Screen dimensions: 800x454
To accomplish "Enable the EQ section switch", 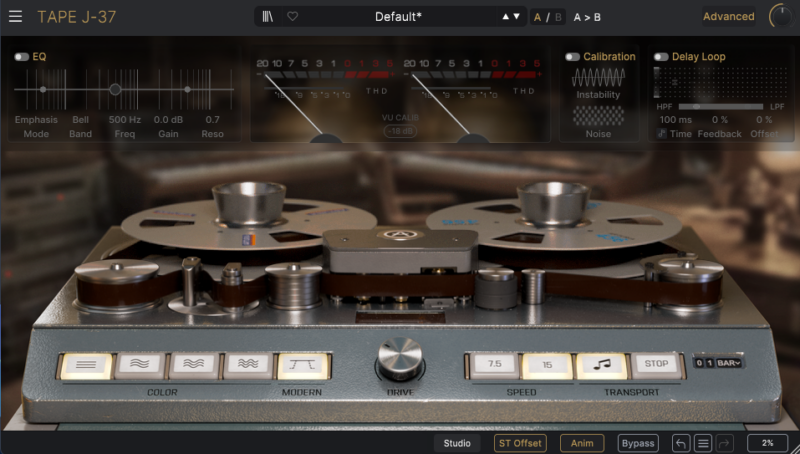I will (22, 57).
